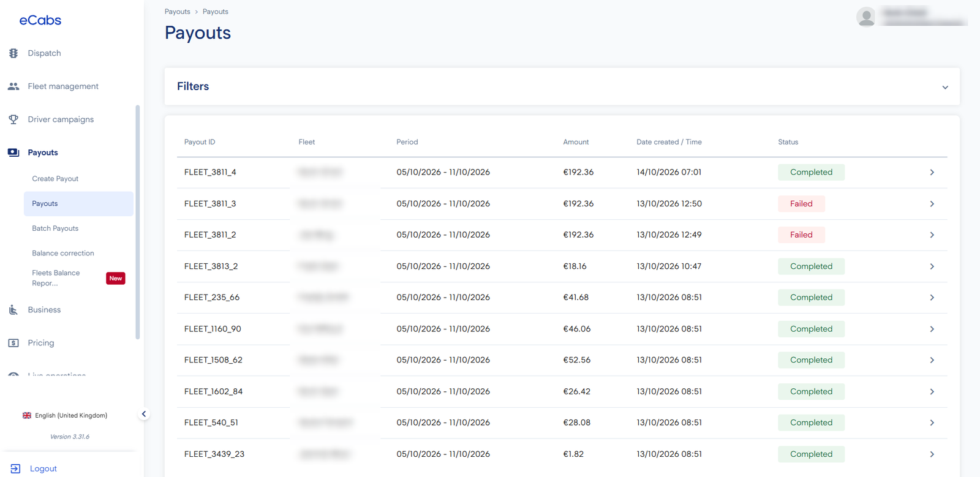Open details arrow for FLEET_3811_4

932,173
